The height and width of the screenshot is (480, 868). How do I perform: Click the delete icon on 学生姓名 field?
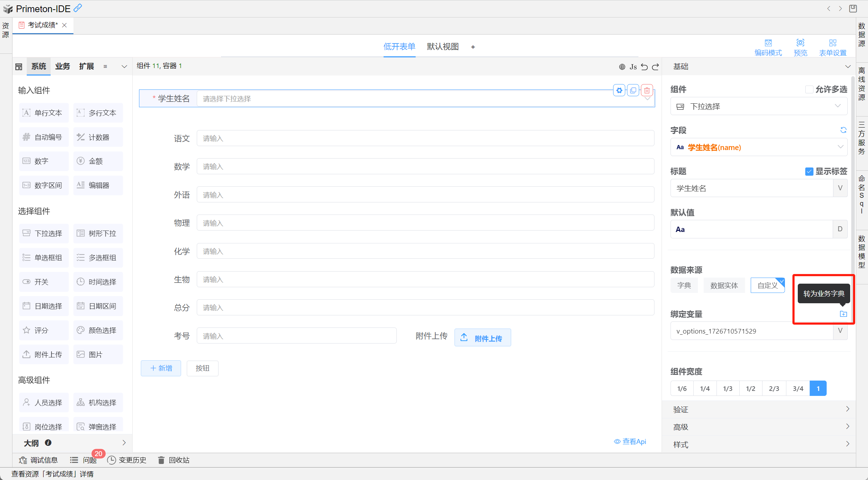647,90
